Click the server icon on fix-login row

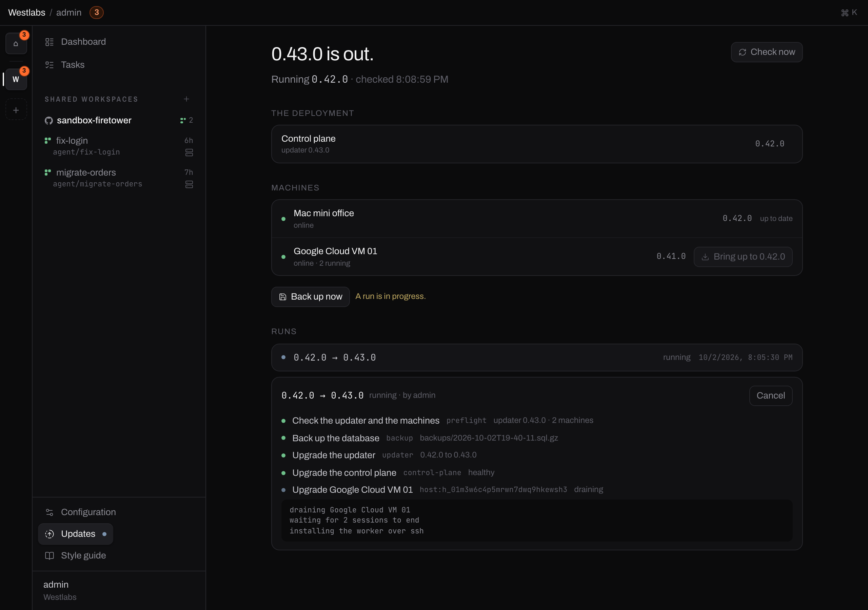point(189,152)
